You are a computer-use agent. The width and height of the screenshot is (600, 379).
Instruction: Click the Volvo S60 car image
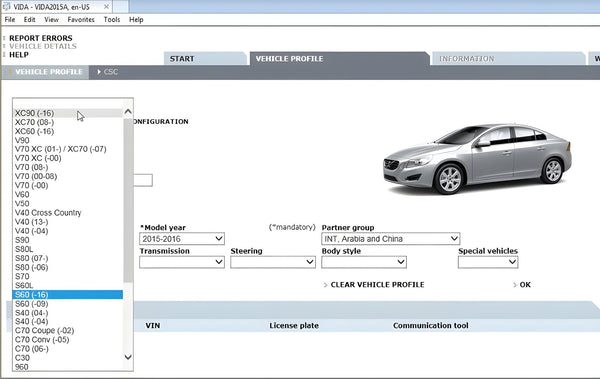(x=477, y=159)
